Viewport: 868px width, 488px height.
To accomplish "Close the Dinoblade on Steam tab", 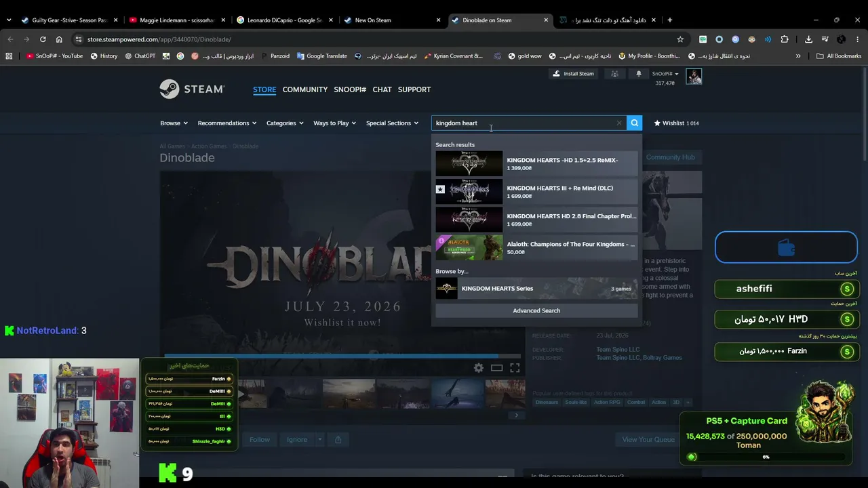I will 546,20.
